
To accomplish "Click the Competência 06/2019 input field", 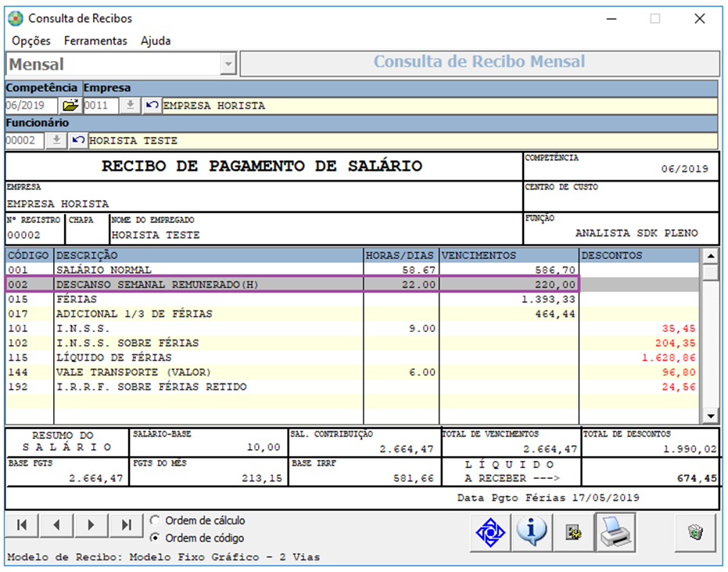I will pos(31,106).
